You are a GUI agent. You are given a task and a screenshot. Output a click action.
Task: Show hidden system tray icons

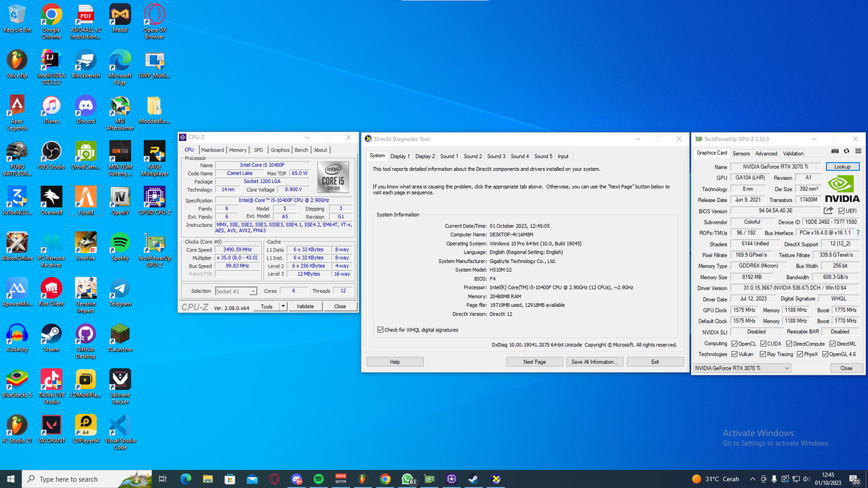tap(753, 479)
